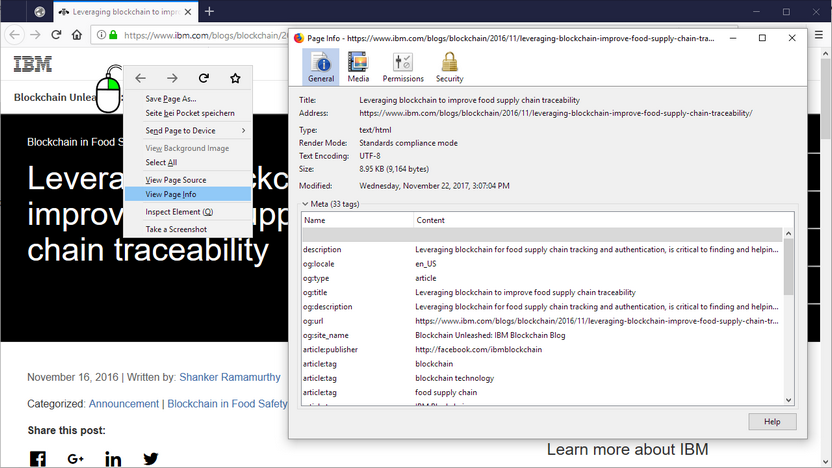Click the Help button in Page Info
The image size is (832, 468).
tap(772, 421)
